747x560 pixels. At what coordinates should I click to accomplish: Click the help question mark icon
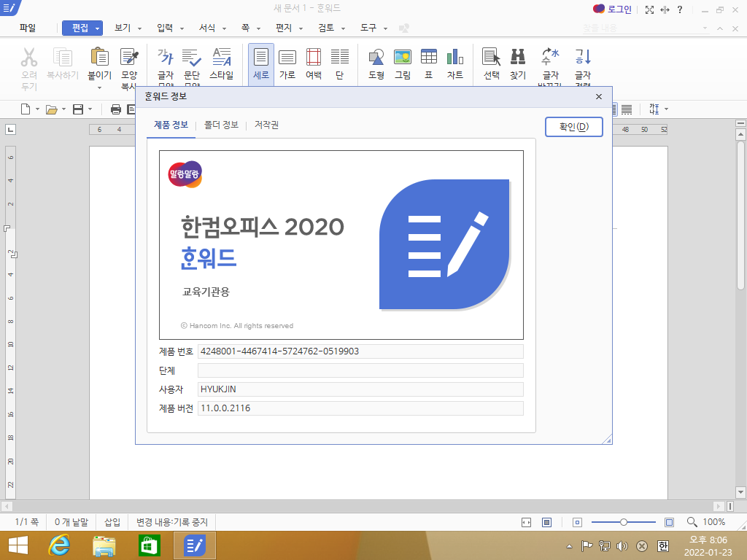(680, 9)
